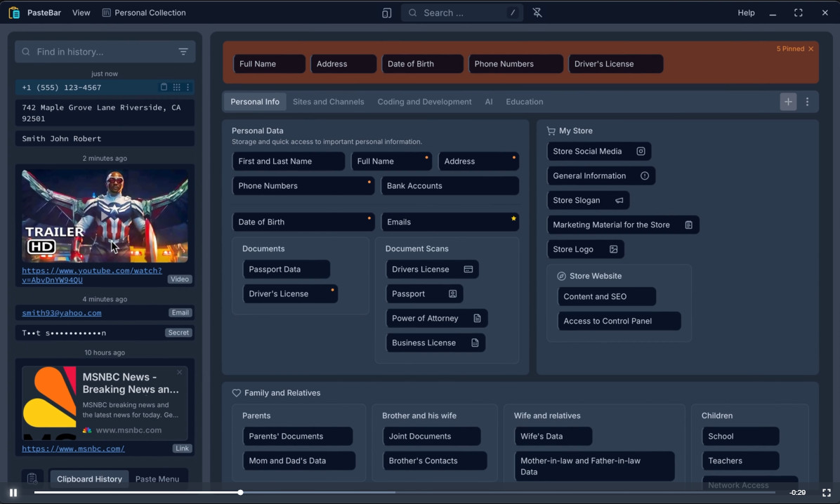Click the Power of Attorney document icon
This screenshot has height=504, width=840.
point(478,318)
